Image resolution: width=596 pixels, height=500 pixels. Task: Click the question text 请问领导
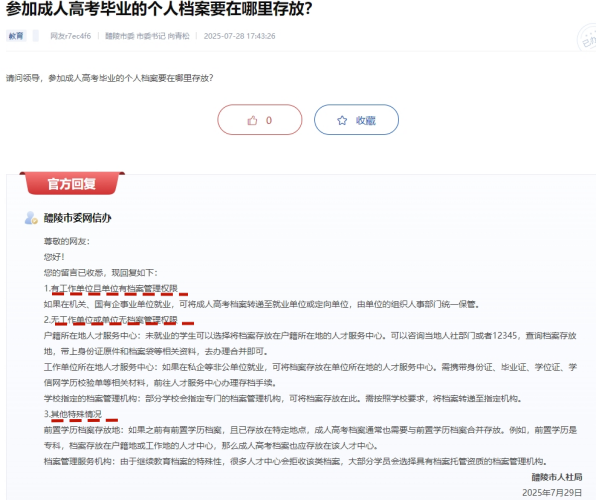point(109,78)
